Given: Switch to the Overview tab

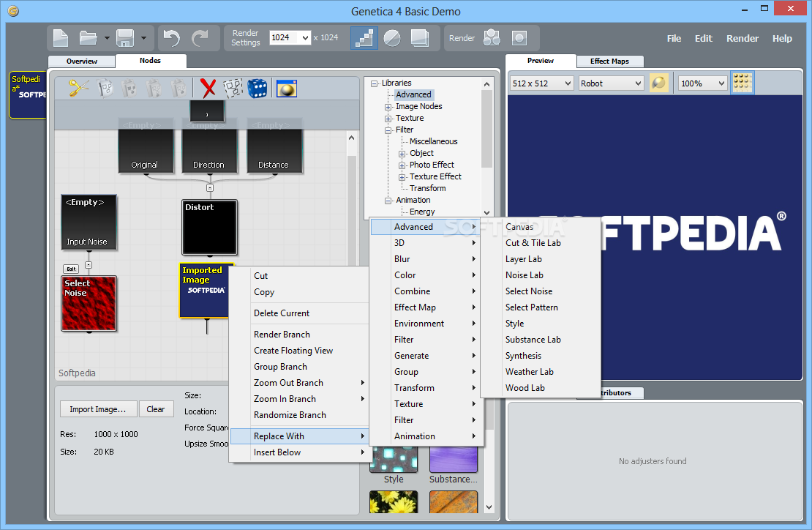Looking at the screenshot, I should [x=81, y=61].
